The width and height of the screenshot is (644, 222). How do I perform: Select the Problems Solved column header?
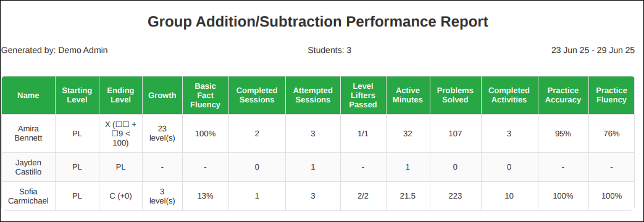[456, 95]
